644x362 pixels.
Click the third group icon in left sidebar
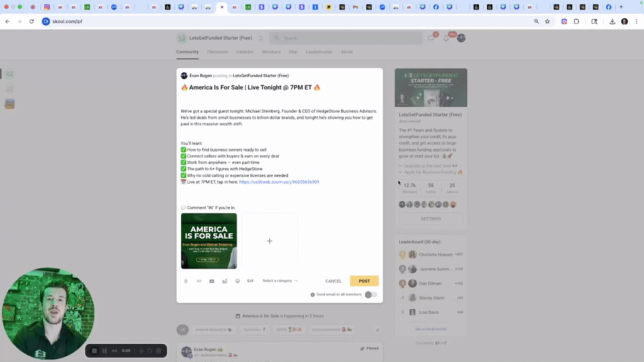(x=10, y=104)
